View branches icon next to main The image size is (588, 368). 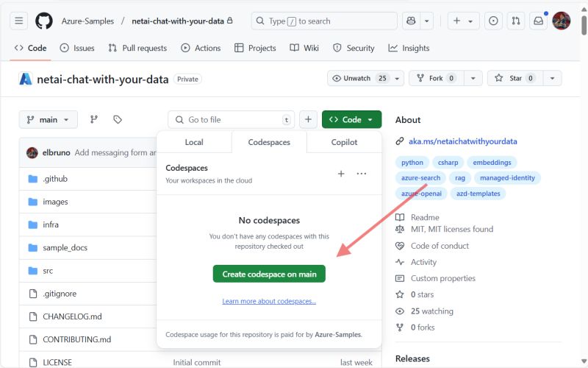[94, 119]
